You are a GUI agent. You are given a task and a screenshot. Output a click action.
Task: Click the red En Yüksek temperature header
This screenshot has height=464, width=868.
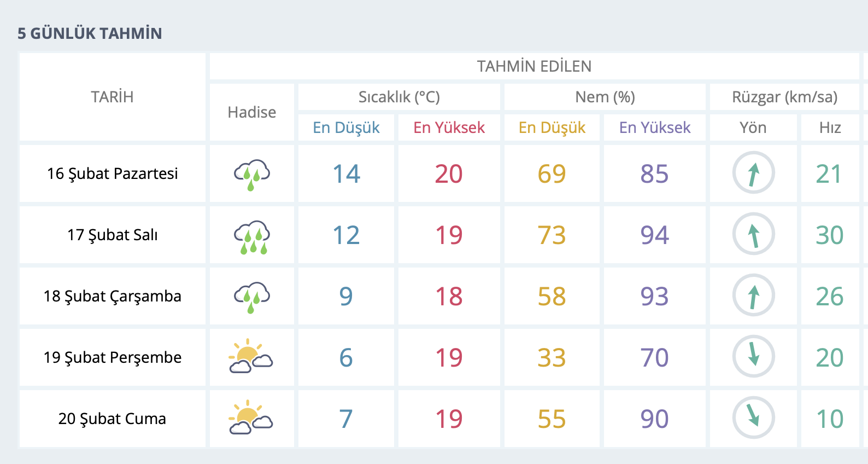point(449,127)
